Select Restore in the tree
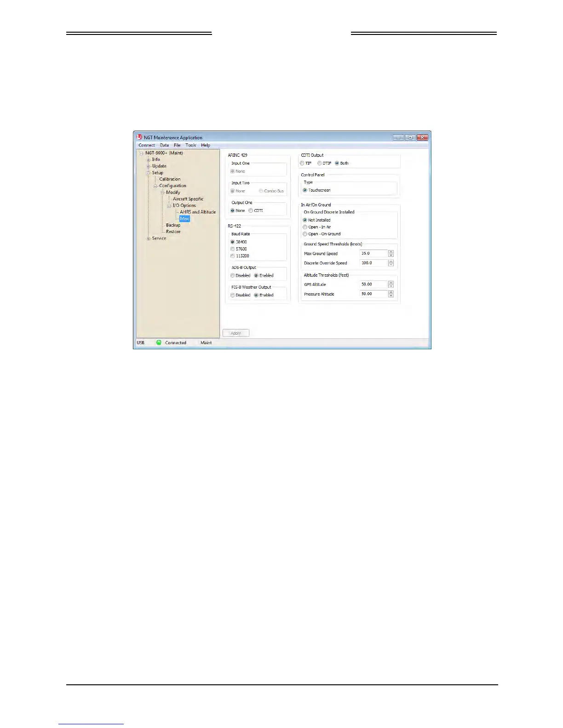This screenshot has height=728, width=563. click(173, 232)
